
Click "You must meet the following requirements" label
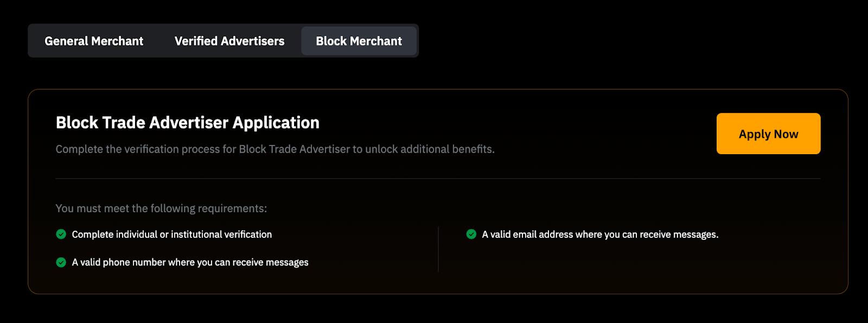click(161, 208)
